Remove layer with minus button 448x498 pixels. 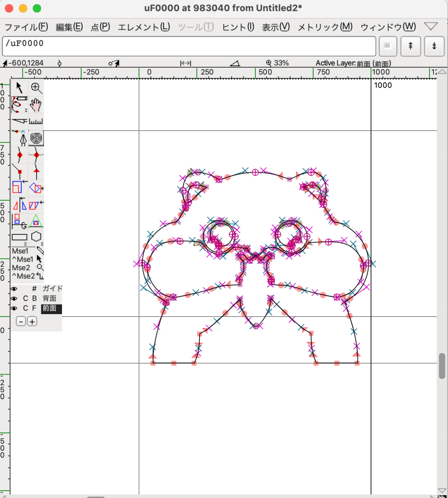click(21, 322)
